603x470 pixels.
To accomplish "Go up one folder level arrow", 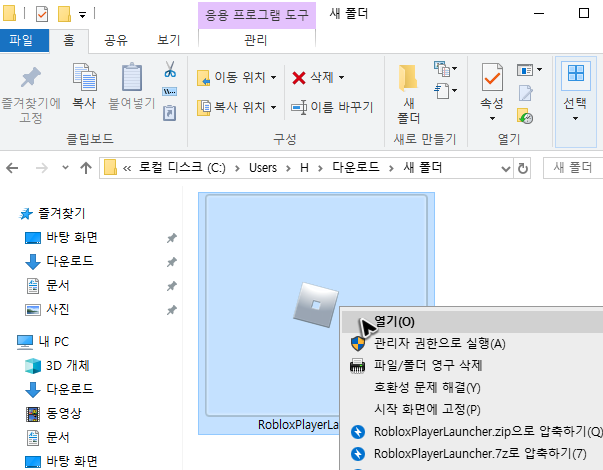I will [x=86, y=168].
